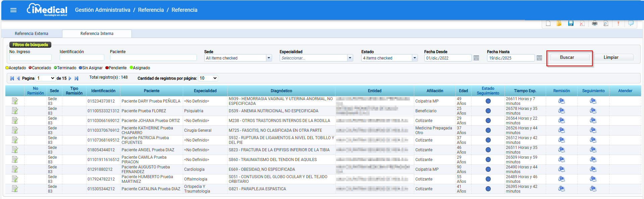
Task: Open the yellow folder icon in toolbar
Action: click(559, 23)
